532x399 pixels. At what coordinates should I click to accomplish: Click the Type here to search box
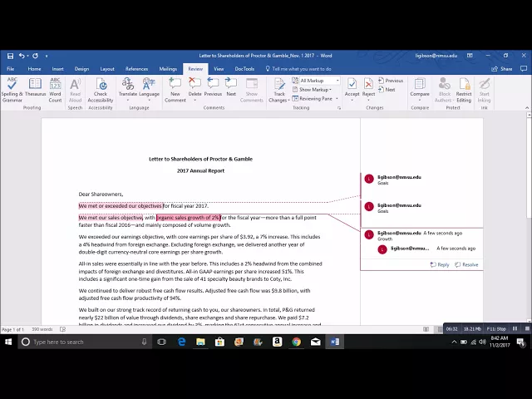pyautogui.click(x=85, y=342)
